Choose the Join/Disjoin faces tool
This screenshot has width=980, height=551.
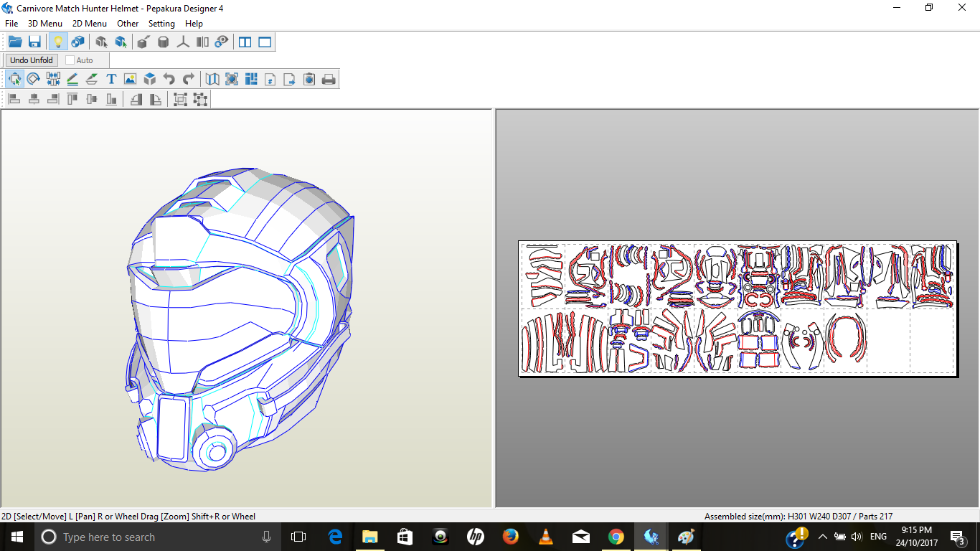pyautogui.click(x=53, y=79)
